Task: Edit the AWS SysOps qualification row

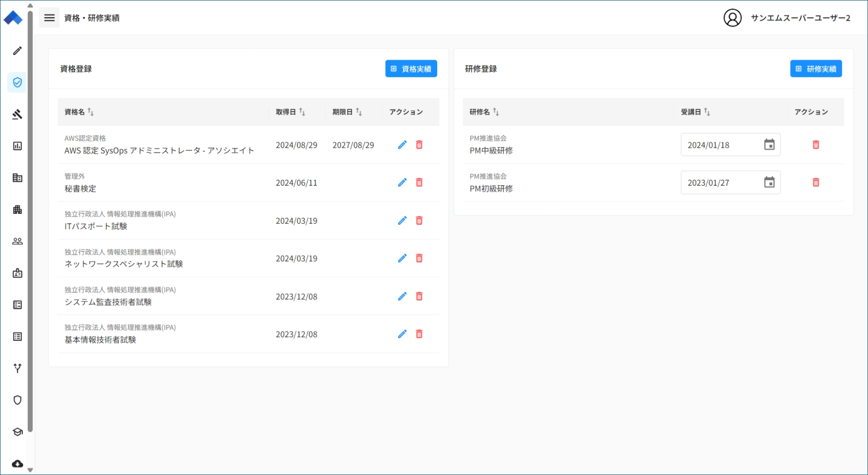Action: [x=403, y=145]
